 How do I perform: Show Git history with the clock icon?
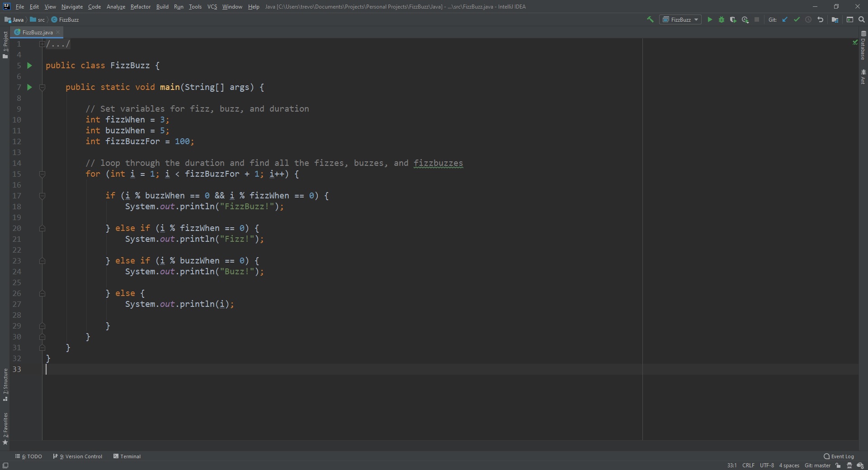808,19
